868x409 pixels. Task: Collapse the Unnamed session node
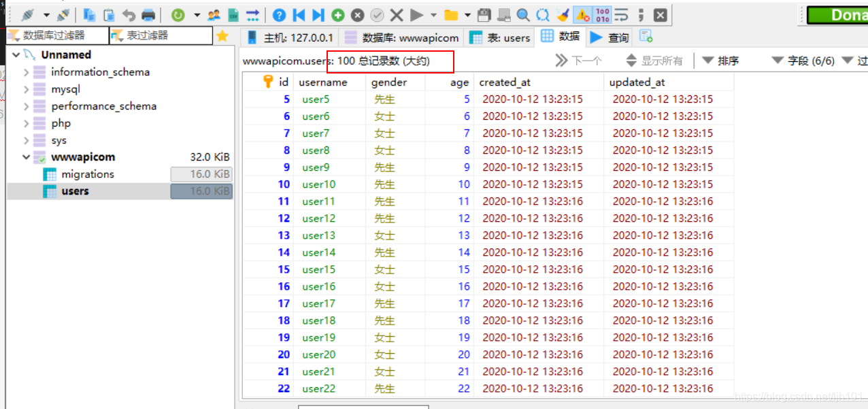click(16, 54)
